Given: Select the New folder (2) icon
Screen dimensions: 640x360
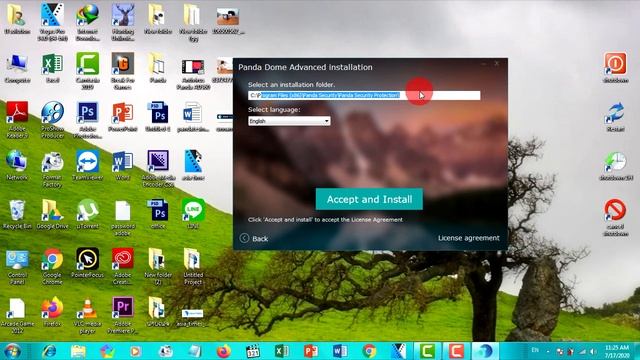Looking at the screenshot, I should [x=158, y=266].
